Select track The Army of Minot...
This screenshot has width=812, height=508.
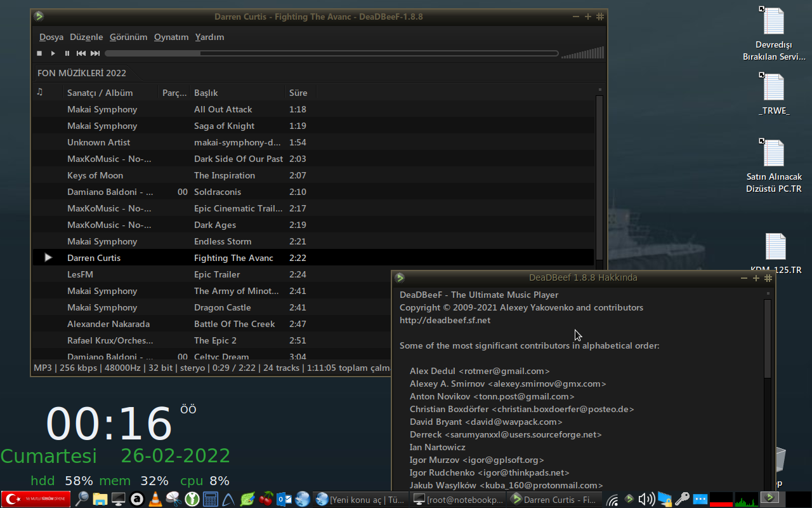212,291
